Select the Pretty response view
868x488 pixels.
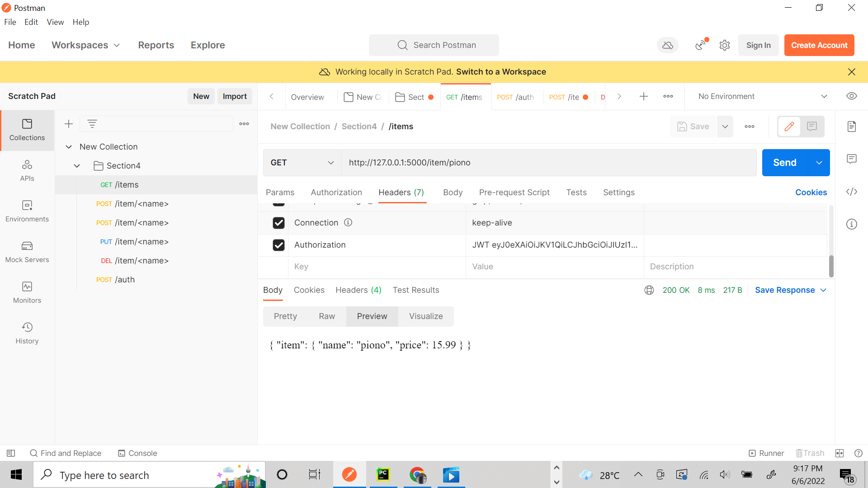[x=285, y=316]
